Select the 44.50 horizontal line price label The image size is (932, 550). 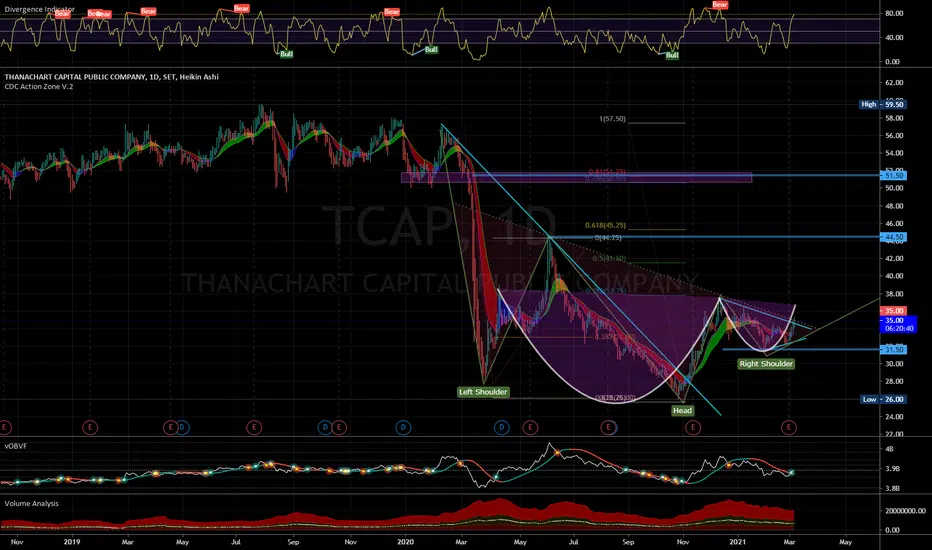[893, 237]
